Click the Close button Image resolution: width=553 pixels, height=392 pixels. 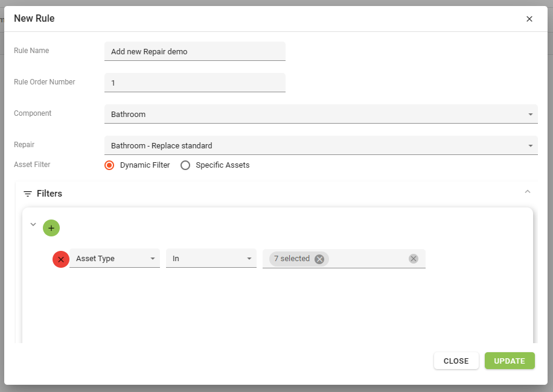point(456,361)
